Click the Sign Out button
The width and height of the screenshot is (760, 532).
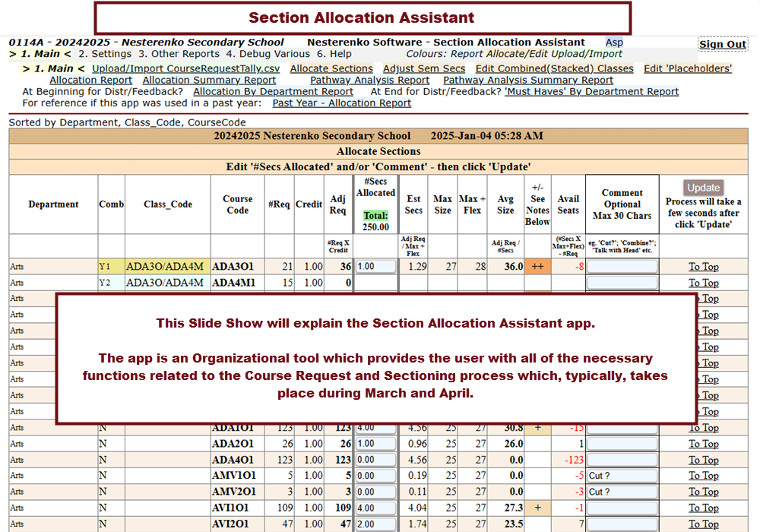(722, 44)
